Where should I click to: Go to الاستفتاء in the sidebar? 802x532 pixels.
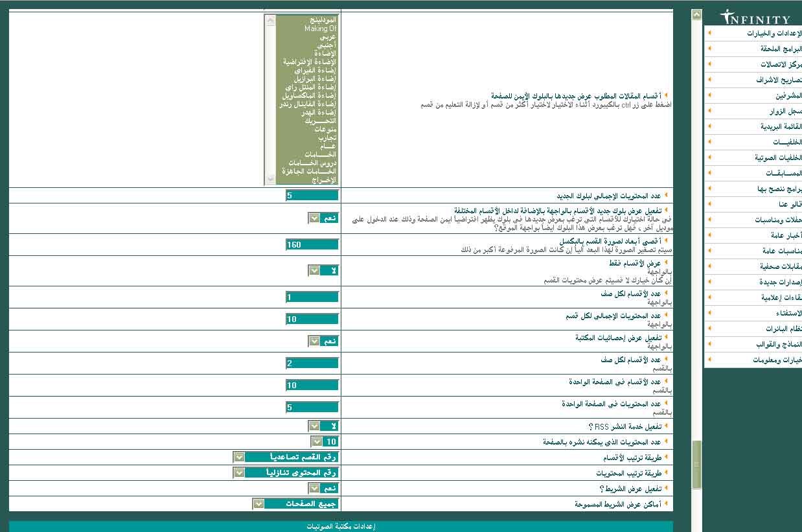tap(753, 314)
